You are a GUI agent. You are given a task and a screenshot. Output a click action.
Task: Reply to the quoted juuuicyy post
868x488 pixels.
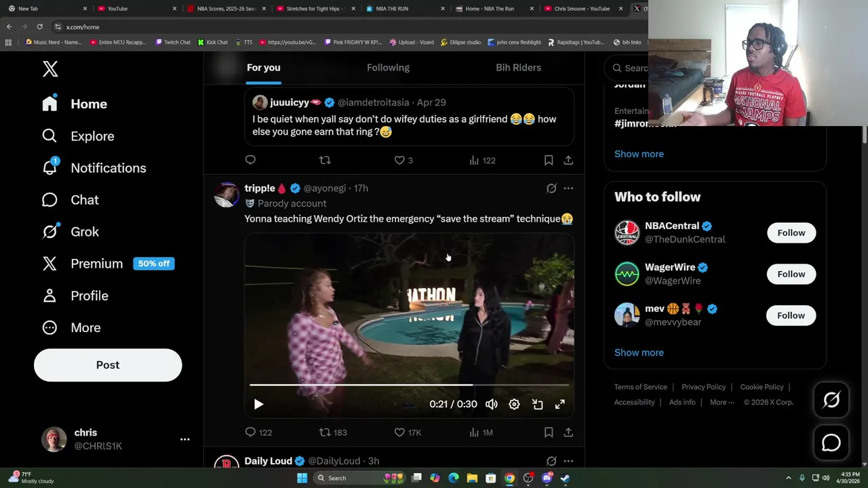click(x=250, y=160)
